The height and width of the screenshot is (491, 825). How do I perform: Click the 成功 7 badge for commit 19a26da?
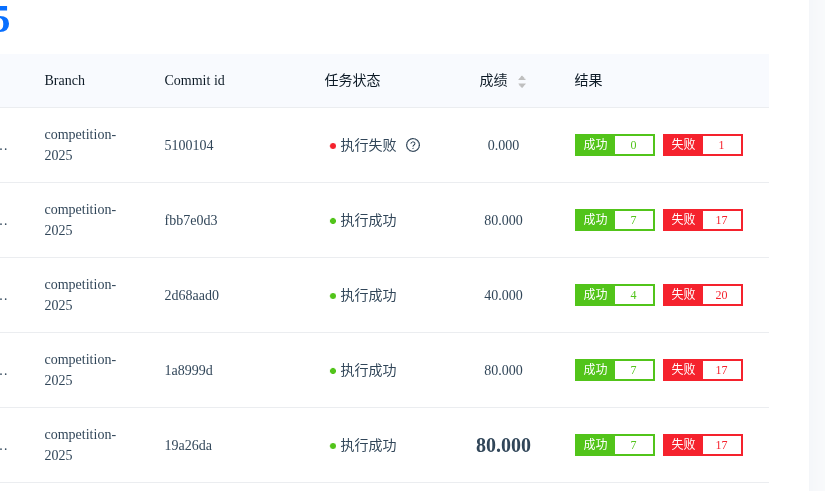(615, 445)
